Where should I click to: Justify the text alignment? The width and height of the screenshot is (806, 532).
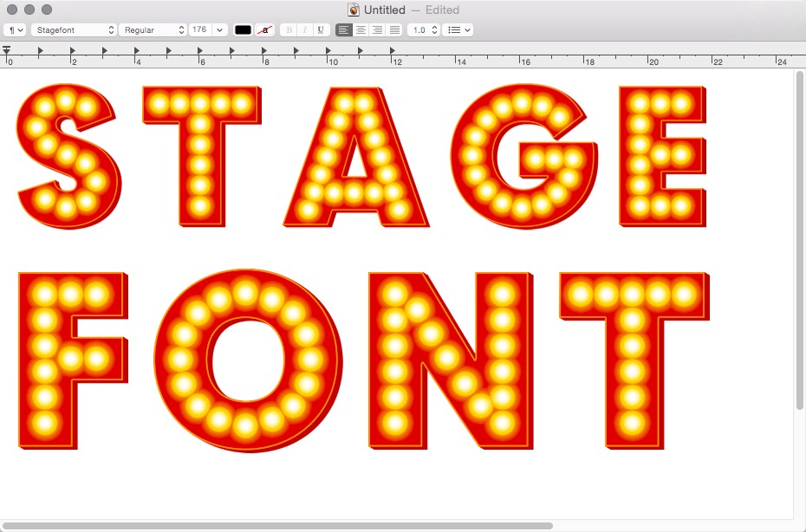point(394,29)
